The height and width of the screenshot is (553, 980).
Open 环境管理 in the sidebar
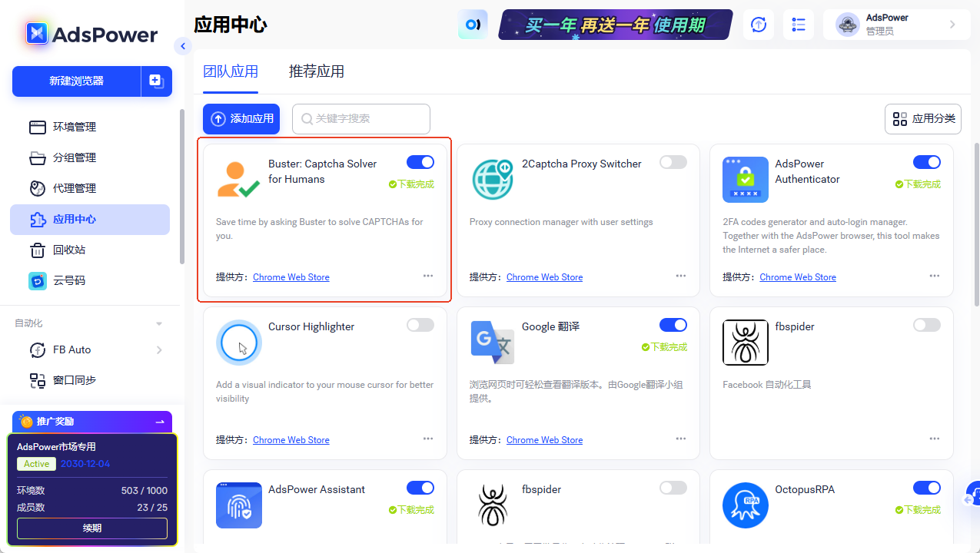coord(73,127)
